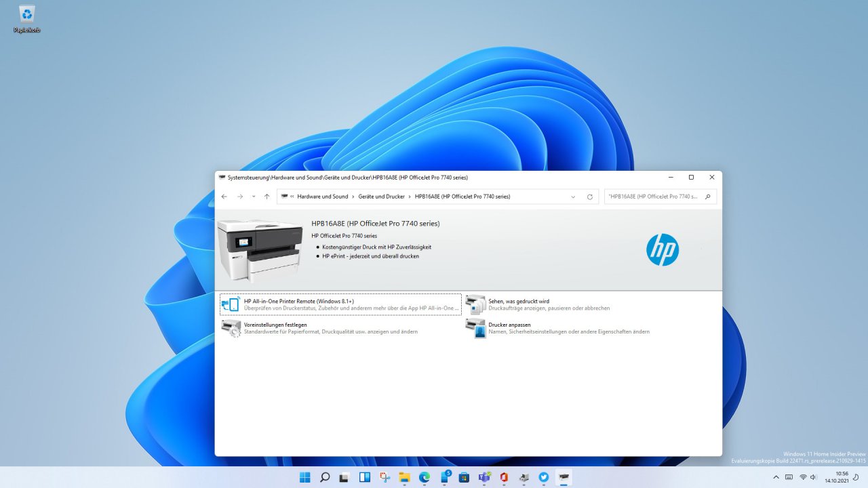The width and height of the screenshot is (868, 488).
Task: Click the HP Printer Remote icon
Action: [x=231, y=304]
